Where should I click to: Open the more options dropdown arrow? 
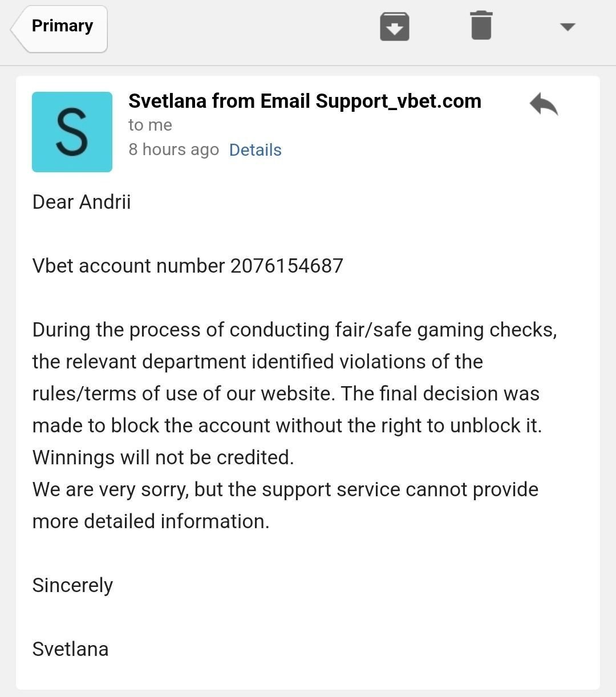coord(568,27)
